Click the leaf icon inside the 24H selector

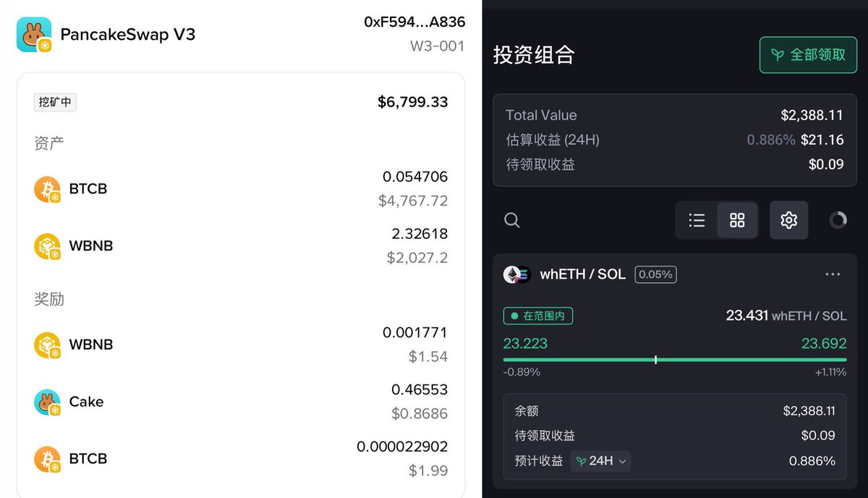pyautogui.click(x=583, y=461)
